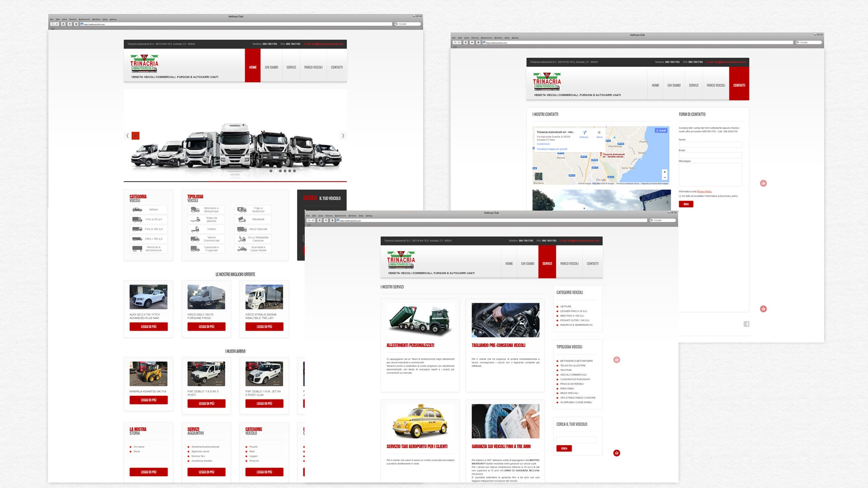
Task: Open the Servizio Taxi Aeroporto service heading
Action: point(417,446)
